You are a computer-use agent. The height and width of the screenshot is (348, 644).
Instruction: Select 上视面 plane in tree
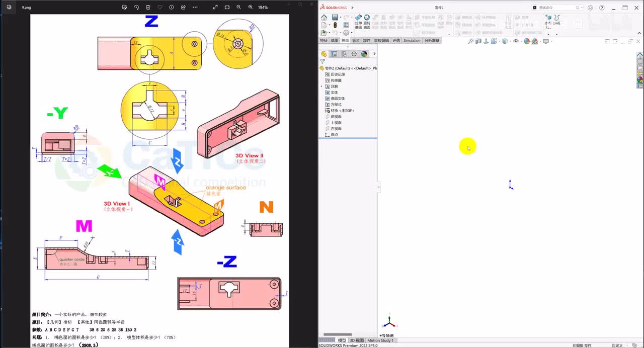click(334, 123)
